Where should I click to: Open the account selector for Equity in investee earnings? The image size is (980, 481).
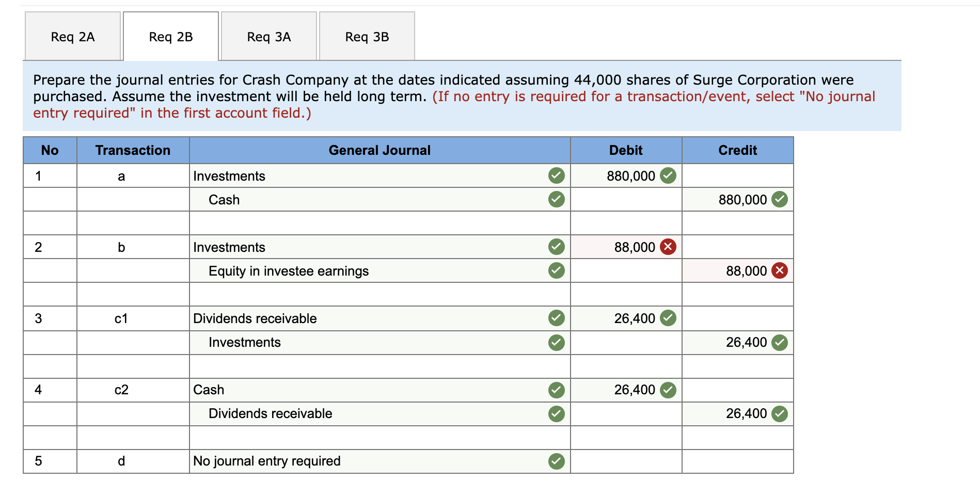click(361, 270)
